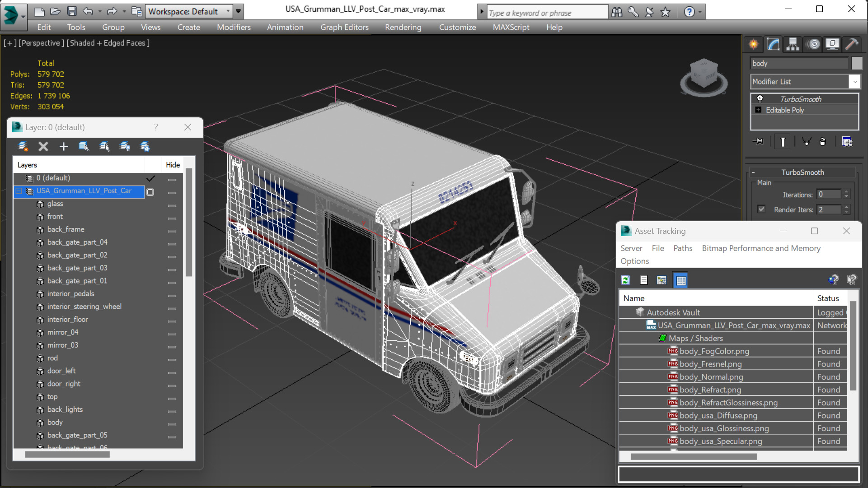Click Refresh icon in Asset Tracking
Viewport: 868px width, 488px height.
click(x=626, y=280)
